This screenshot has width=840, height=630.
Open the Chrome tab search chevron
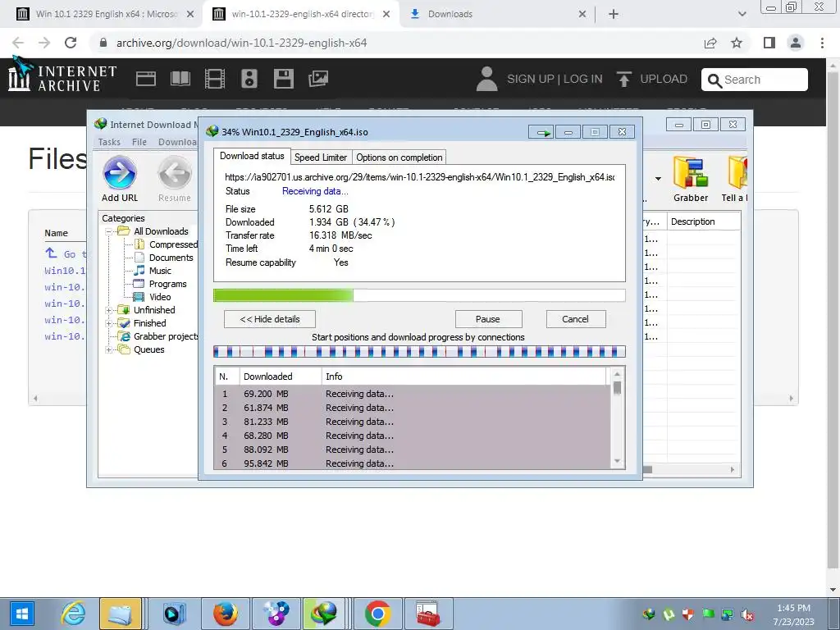[x=742, y=14]
